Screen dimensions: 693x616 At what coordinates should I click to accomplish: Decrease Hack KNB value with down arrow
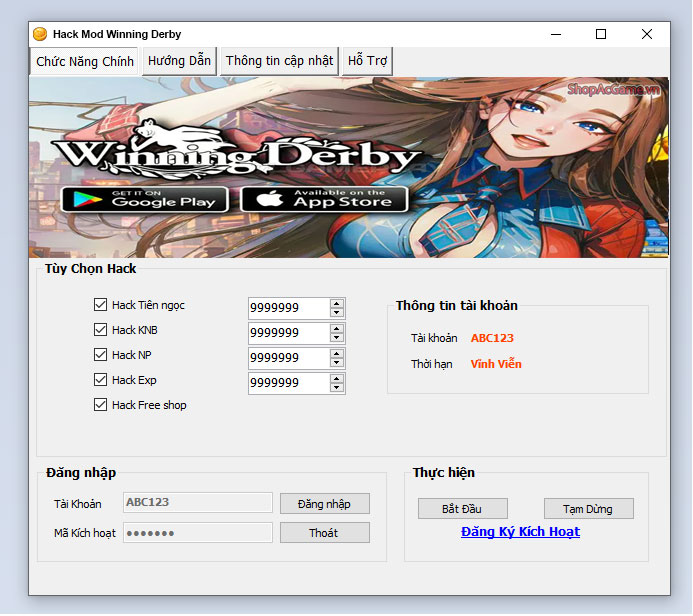337,338
